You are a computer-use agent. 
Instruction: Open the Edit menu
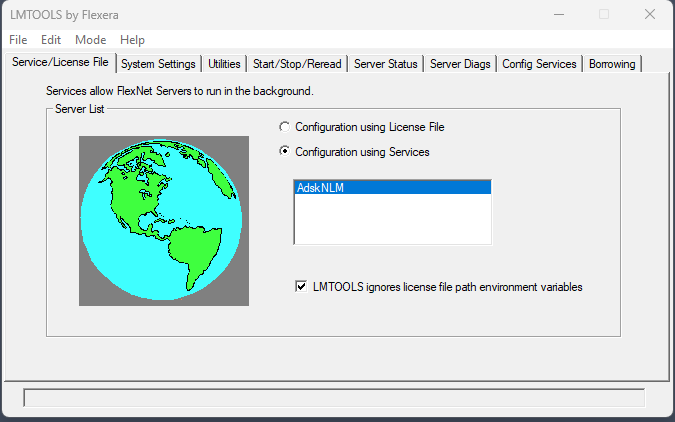(51, 40)
